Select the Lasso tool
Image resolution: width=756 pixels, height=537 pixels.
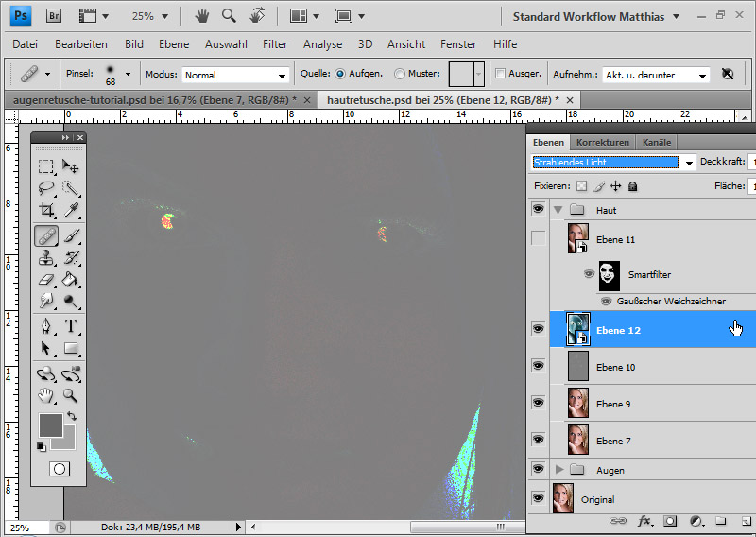click(45, 188)
